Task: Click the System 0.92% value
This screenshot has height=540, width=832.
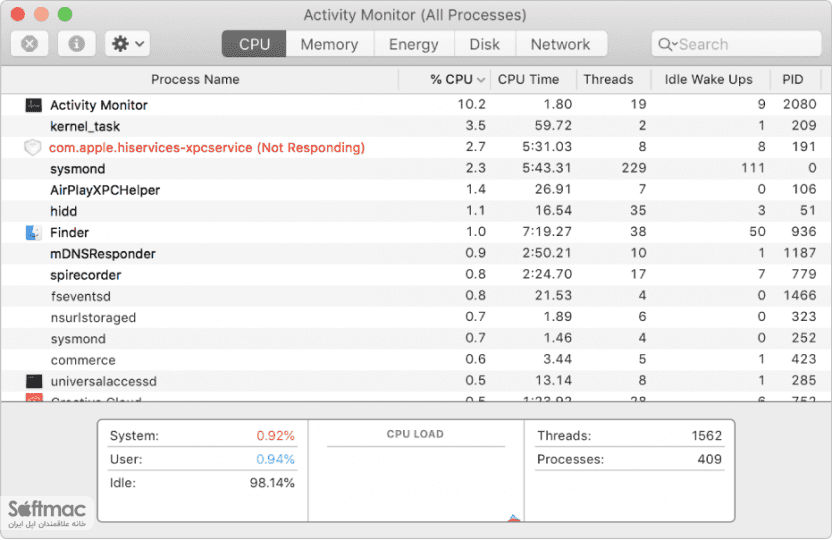Action: pos(275,436)
